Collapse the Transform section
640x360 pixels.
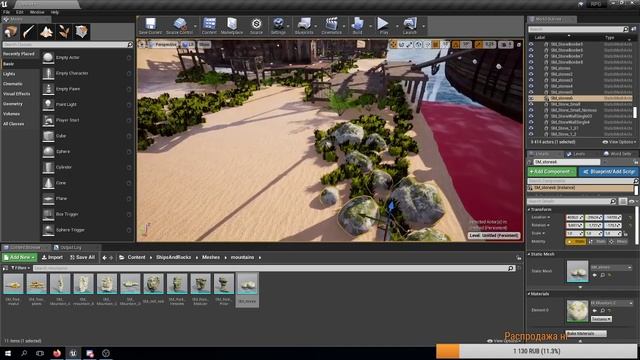529,209
